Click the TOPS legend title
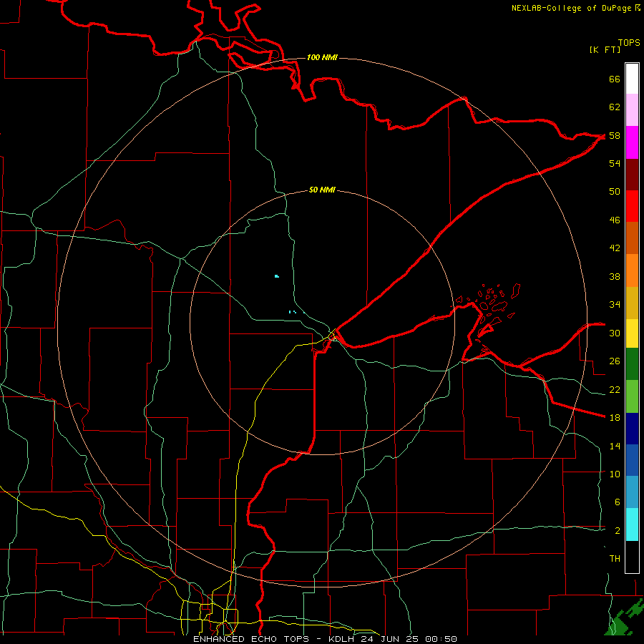This screenshot has width=644, height=644. point(629,42)
